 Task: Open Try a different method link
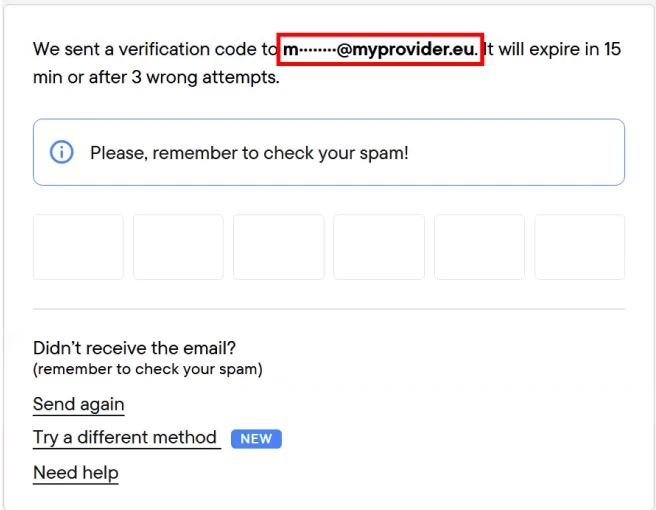[125, 438]
